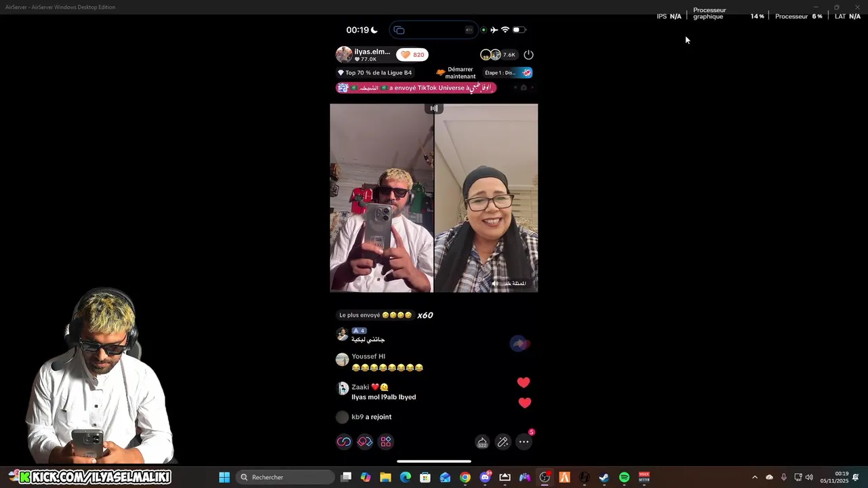The image size is (868, 488).
Task: Open the 820 likes heart pill
Action: click(x=412, y=55)
